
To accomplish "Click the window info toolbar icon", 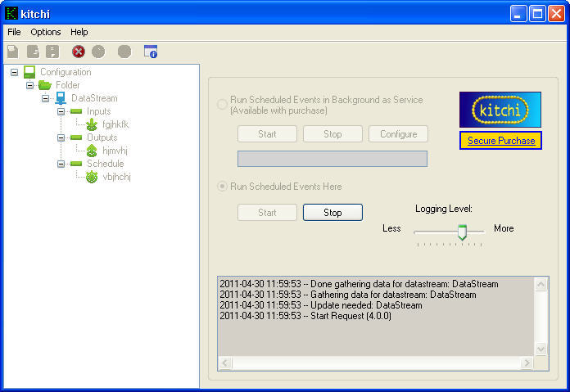I will coord(151,52).
